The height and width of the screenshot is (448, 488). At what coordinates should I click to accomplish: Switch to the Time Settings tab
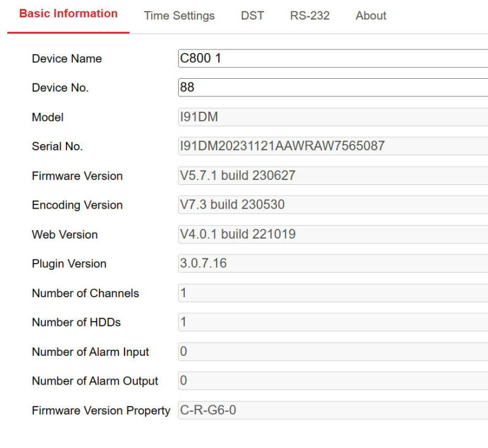[x=179, y=16]
